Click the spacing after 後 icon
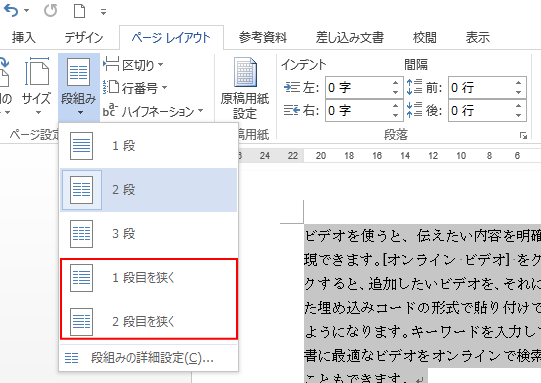This screenshot has height=383, width=541. coord(414,110)
